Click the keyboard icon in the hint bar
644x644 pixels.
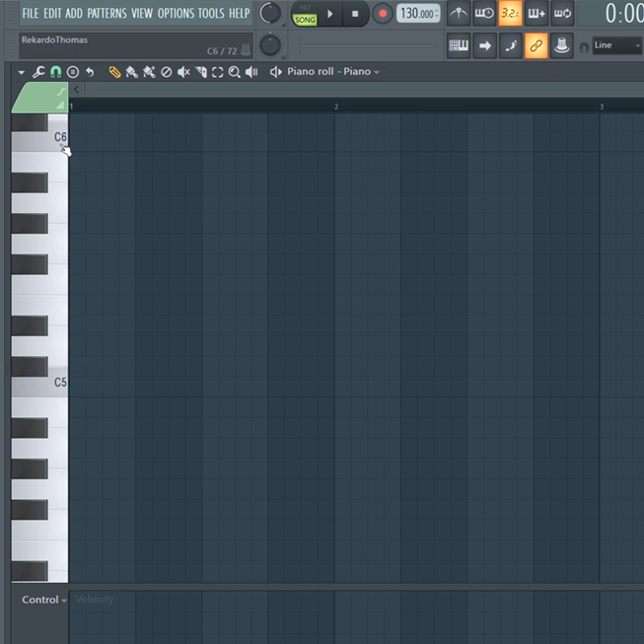click(246, 49)
